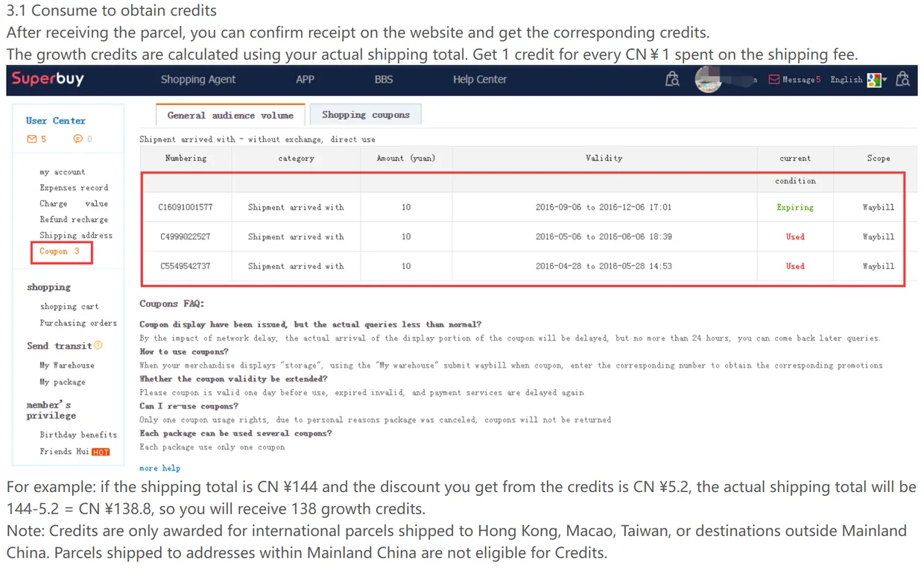Click coupon number C16091001577

pyautogui.click(x=185, y=207)
